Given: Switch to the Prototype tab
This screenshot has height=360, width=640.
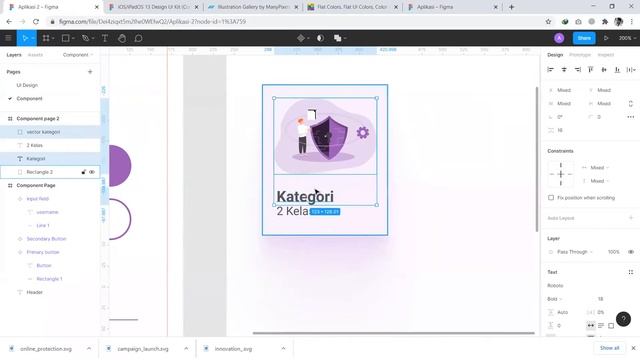Looking at the screenshot, I should 580,55.
